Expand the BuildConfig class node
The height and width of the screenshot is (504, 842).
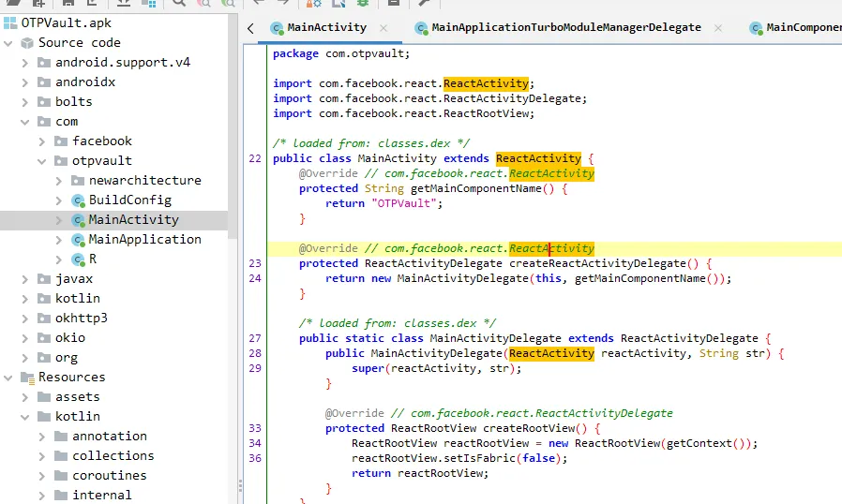click(59, 200)
